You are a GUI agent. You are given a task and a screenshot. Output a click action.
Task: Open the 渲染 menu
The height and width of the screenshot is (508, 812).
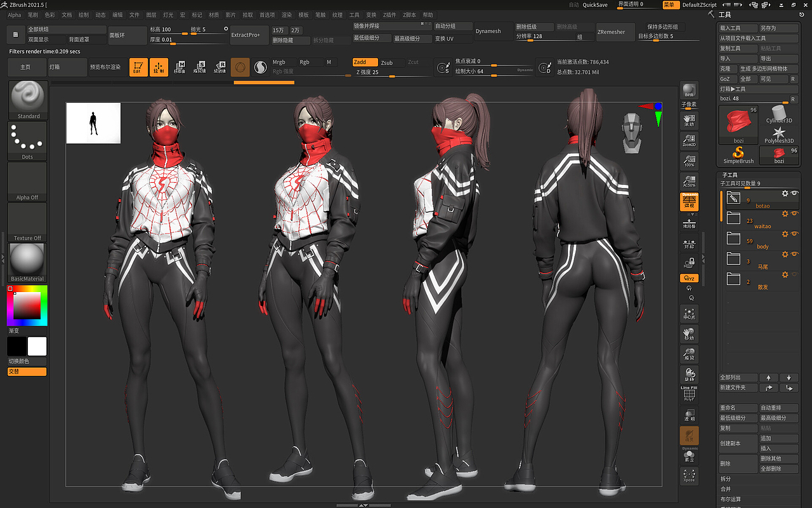click(286, 15)
